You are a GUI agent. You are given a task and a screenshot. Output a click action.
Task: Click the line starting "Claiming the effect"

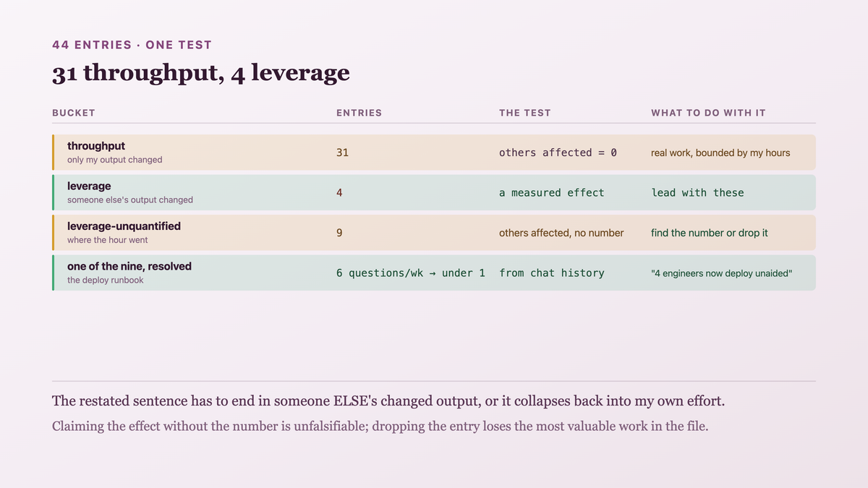click(x=380, y=426)
